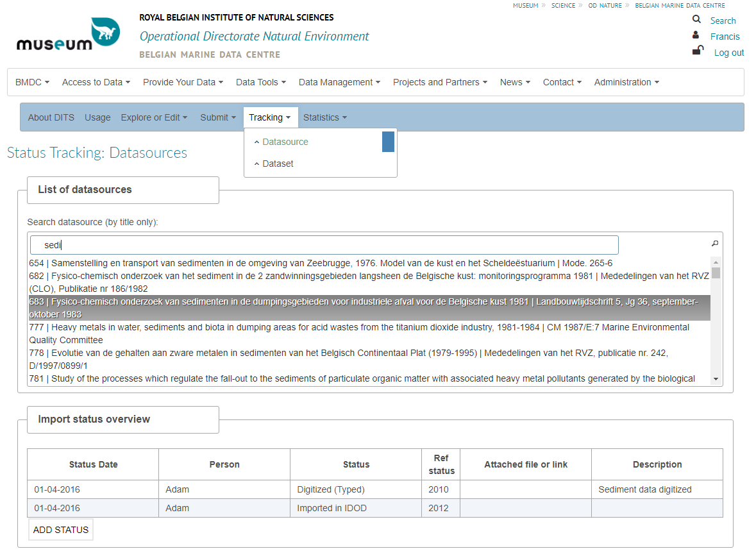756x558 pixels.
Task: Open the Submit submenu
Action: point(218,117)
